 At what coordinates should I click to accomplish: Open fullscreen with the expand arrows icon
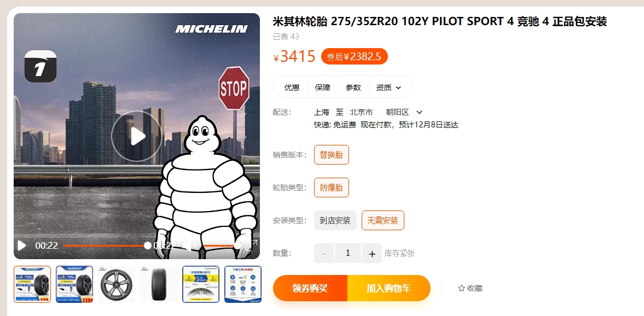click(x=252, y=245)
